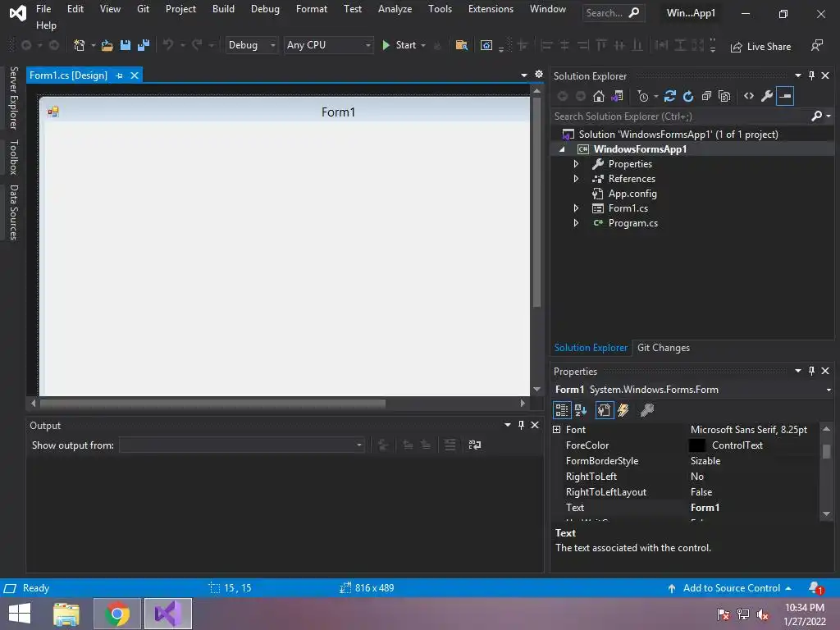Click Add to Source Control in status bar
Viewport: 840px width, 630px height.
click(x=729, y=588)
